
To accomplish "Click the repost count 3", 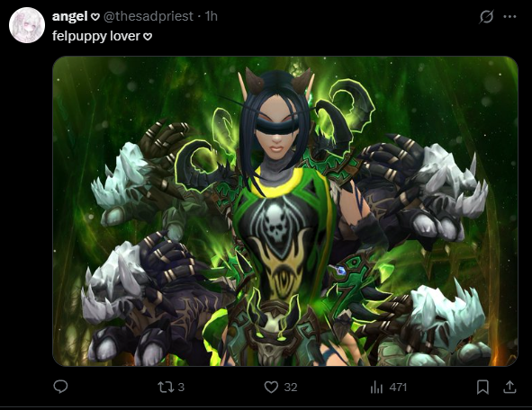I will (x=181, y=387).
